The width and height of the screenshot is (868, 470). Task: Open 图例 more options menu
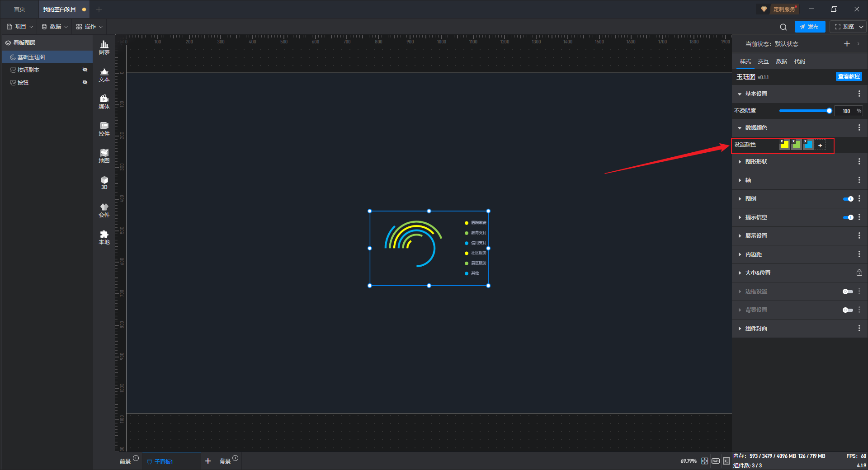(x=859, y=198)
